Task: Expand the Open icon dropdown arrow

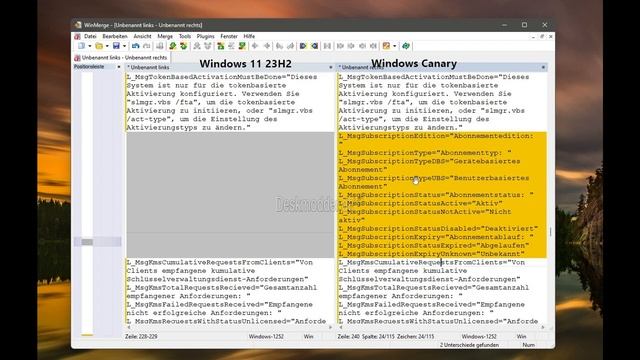Action: click(x=107, y=46)
